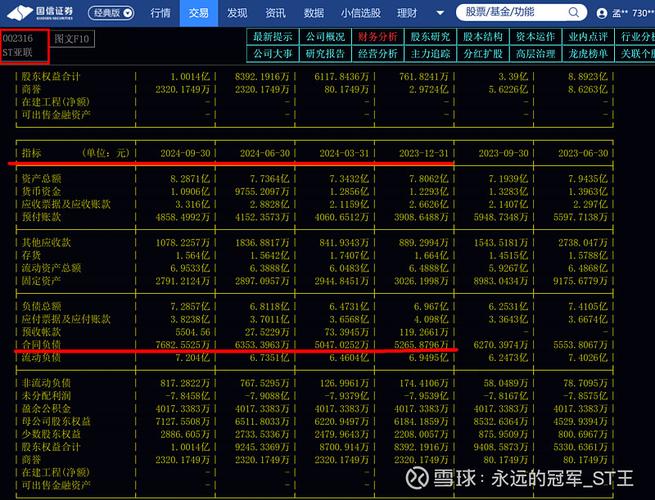Select the 应收票据及应收账款 row label

click(66, 204)
